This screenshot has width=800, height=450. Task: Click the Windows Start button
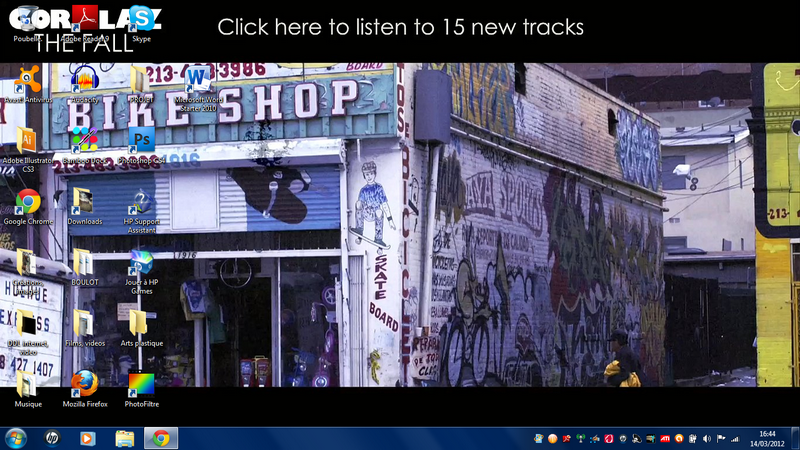(x=16, y=438)
